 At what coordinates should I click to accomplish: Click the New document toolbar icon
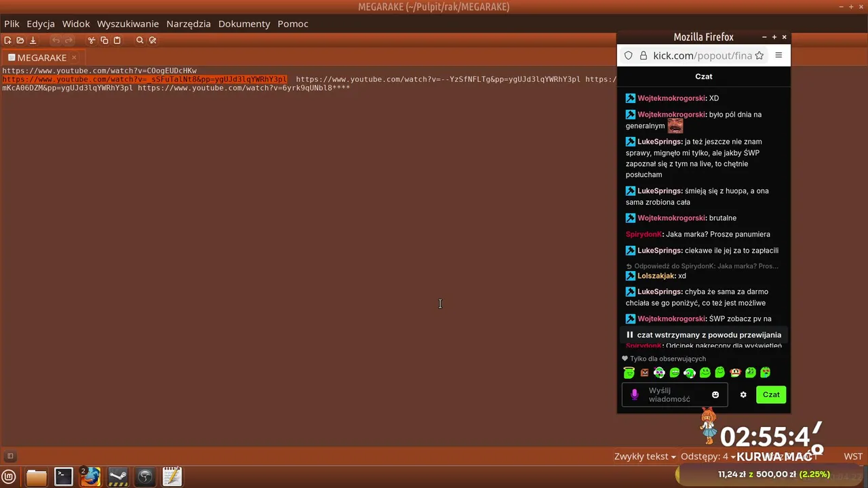(x=7, y=41)
